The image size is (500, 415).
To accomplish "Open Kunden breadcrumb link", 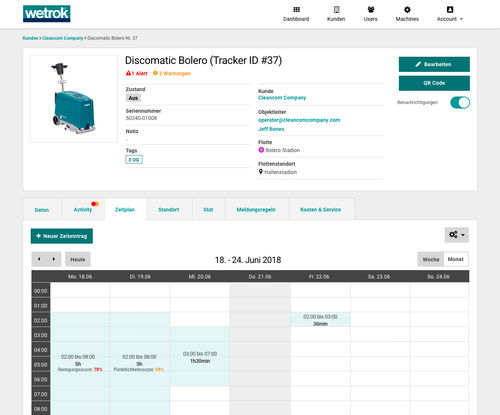I will pos(30,38).
